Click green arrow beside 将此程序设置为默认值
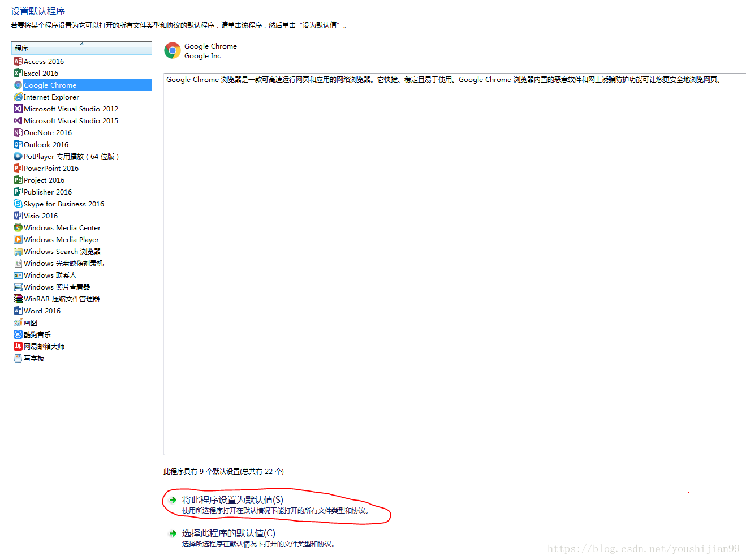 (173, 500)
